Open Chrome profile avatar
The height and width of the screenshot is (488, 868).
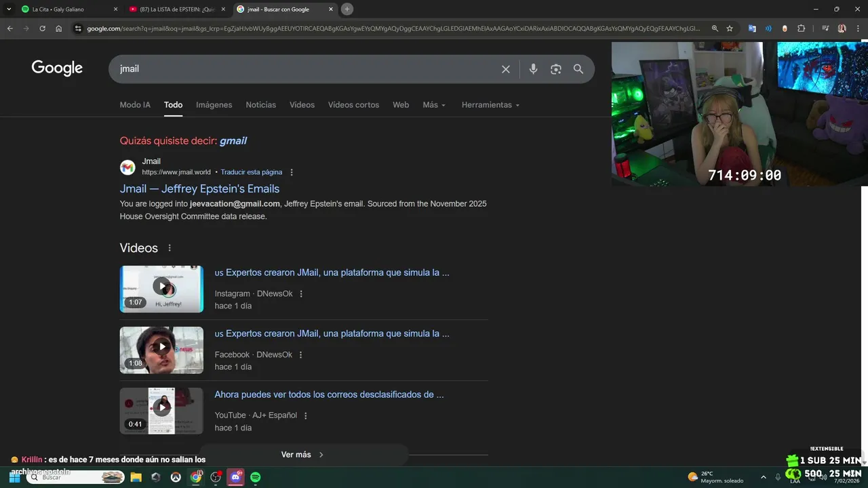[x=842, y=28]
